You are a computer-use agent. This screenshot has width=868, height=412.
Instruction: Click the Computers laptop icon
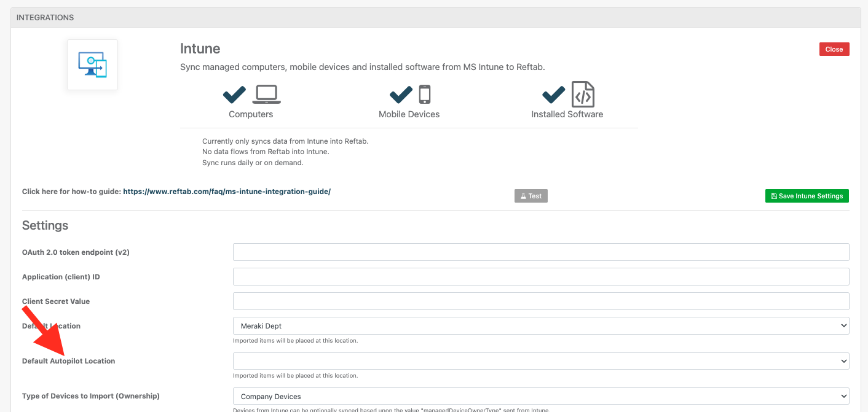point(267,94)
